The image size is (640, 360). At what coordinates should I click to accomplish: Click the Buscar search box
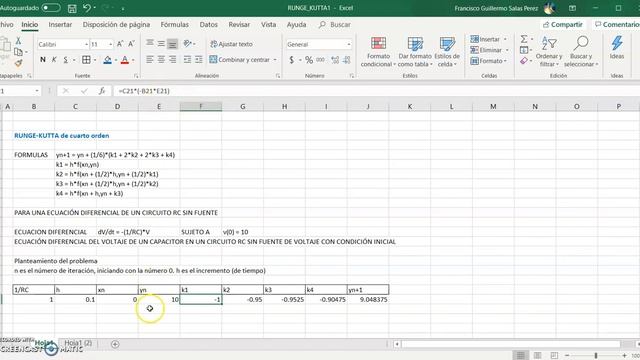[335, 24]
